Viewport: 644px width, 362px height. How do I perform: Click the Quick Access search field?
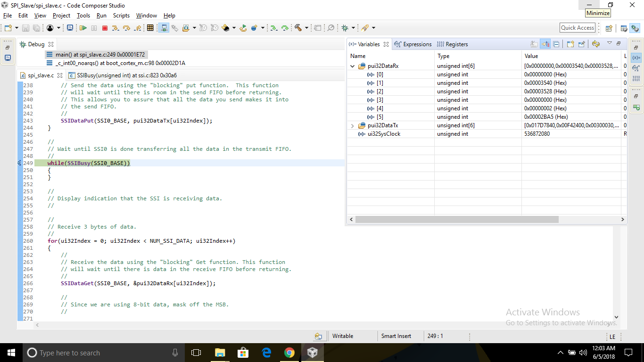click(x=578, y=28)
